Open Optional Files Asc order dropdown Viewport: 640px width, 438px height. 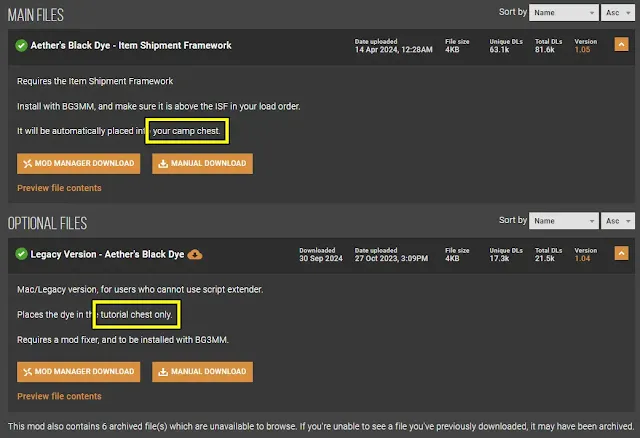click(618, 221)
